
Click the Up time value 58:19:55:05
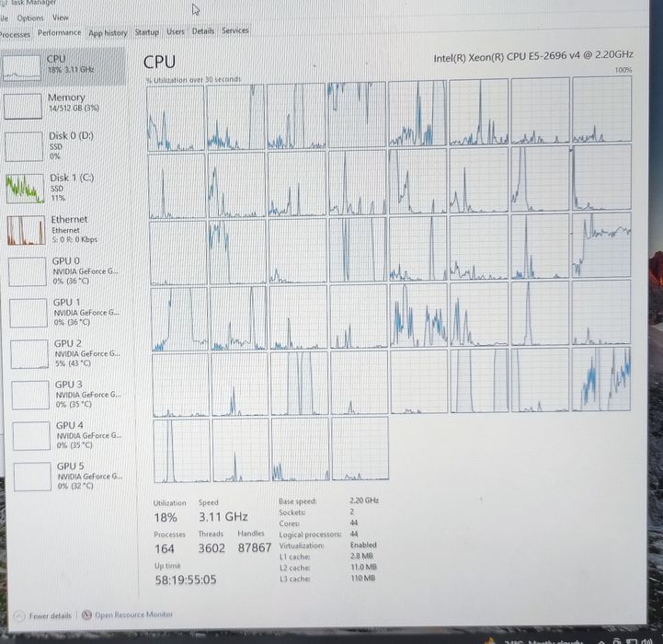[x=186, y=580]
